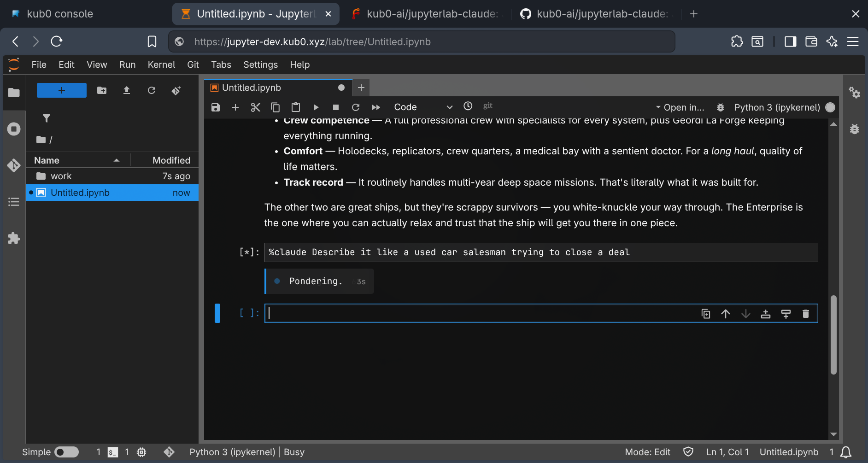This screenshot has height=463, width=868.
Task: Open the Settings menu
Action: pyautogui.click(x=260, y=64)
